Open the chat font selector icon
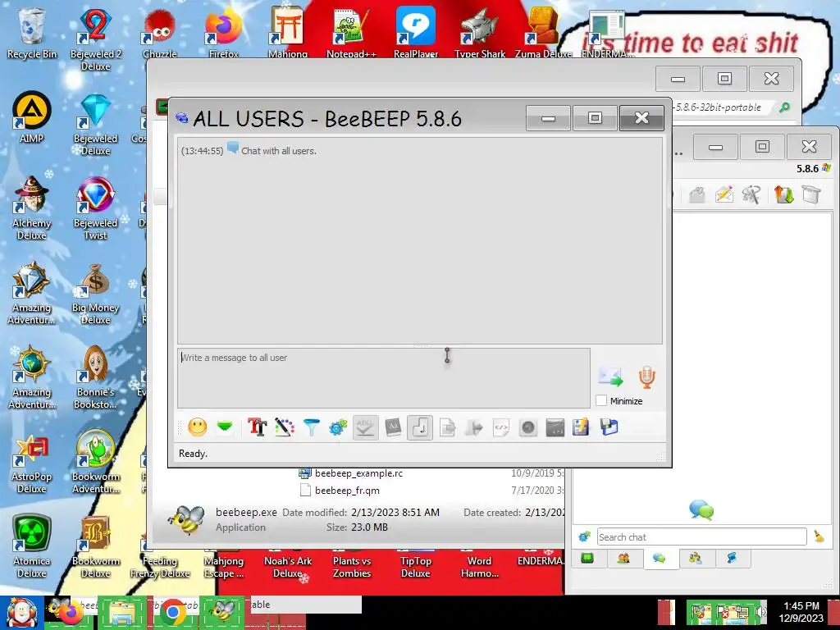840x630 pixels. coord(257,427)
